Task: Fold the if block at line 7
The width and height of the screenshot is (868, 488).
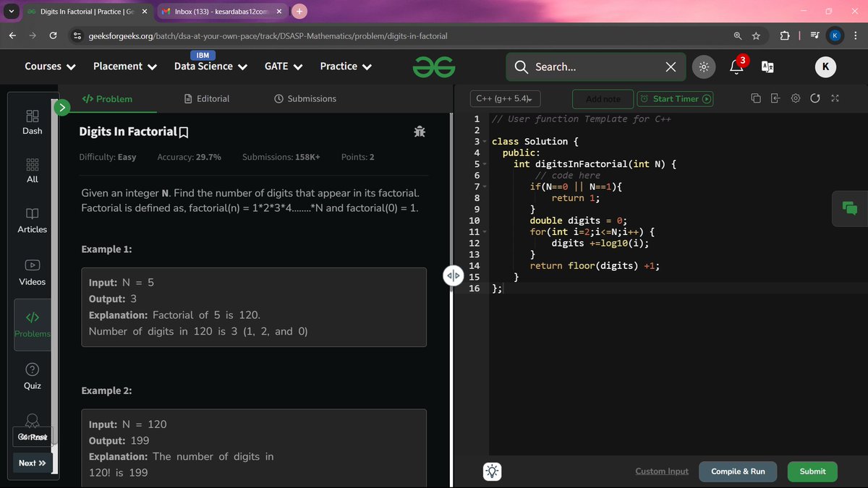Action: pyautogui.click(x=485, y=187)
